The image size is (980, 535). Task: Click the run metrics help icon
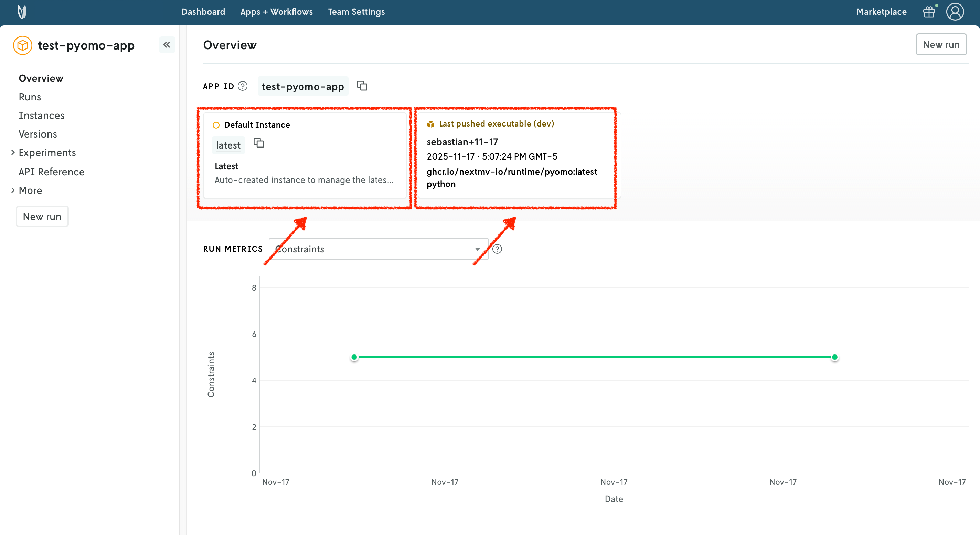(x=497, y=249)
